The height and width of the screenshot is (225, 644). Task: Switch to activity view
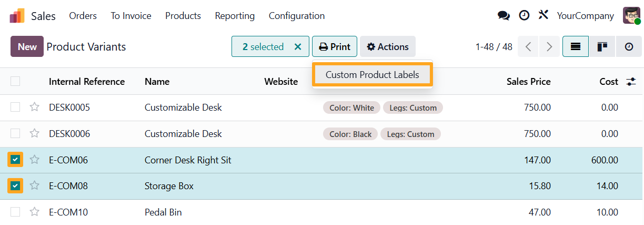[629, 47]
